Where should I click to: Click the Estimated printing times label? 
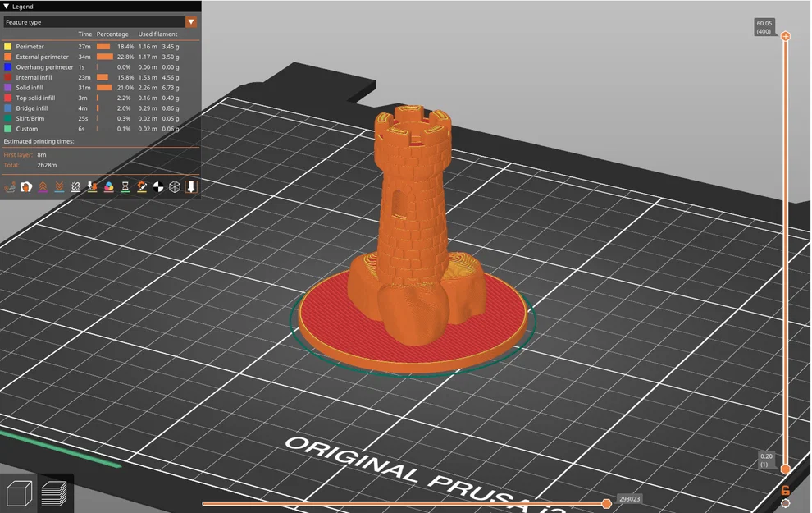tap(39, 141)
